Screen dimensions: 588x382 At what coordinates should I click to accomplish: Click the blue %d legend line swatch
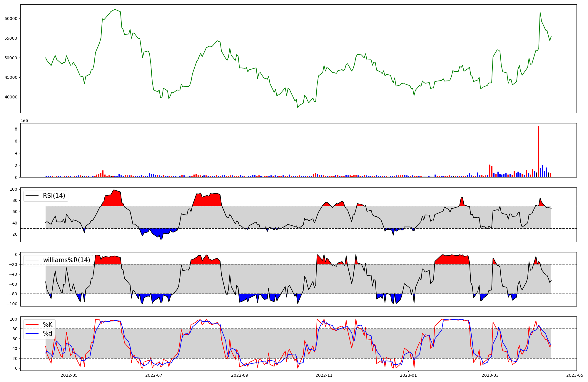coord(32,334)
